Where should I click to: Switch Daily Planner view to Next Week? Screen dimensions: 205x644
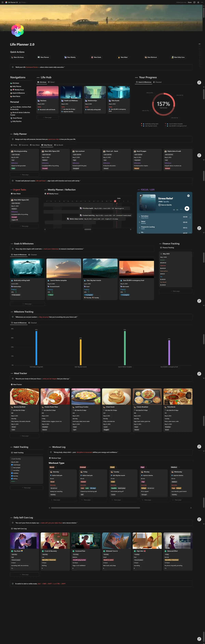[x=35, y=145]
